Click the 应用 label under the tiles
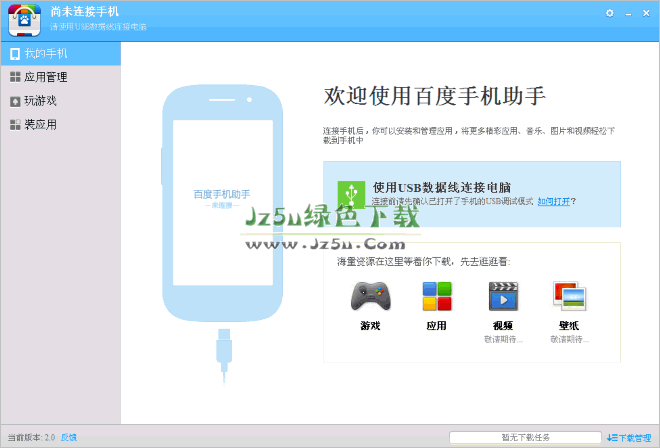The height and width of the screenshot is (448, 660). tap(436, 325)
